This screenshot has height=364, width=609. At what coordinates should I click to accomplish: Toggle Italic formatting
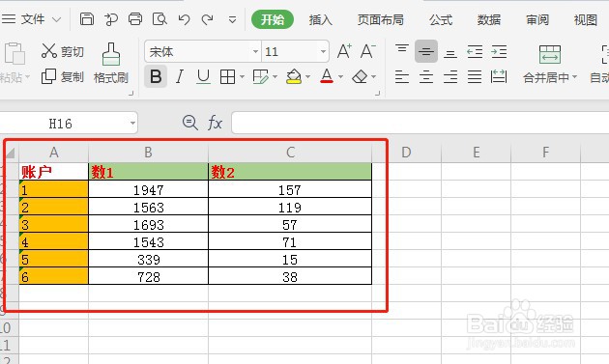[180, 76]
